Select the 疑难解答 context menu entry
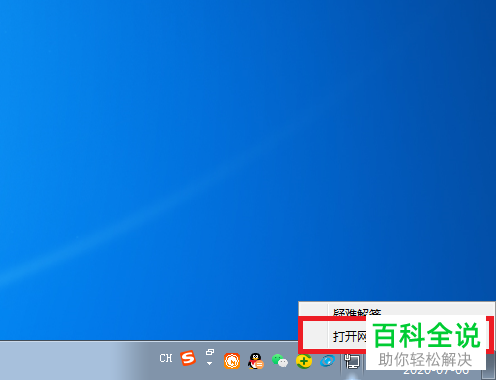496x380 pixels. coord(396,310)
